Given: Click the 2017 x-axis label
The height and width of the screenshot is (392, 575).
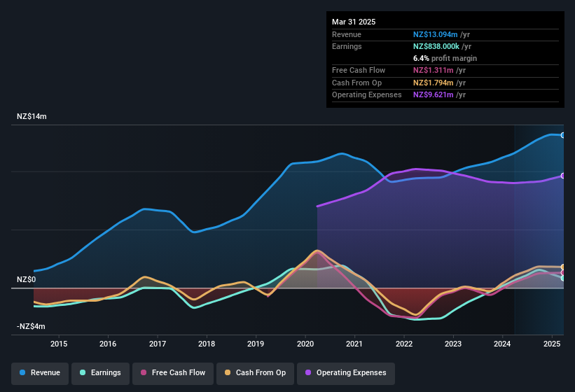Looking at the screenshot, I should tap(158, 344).
